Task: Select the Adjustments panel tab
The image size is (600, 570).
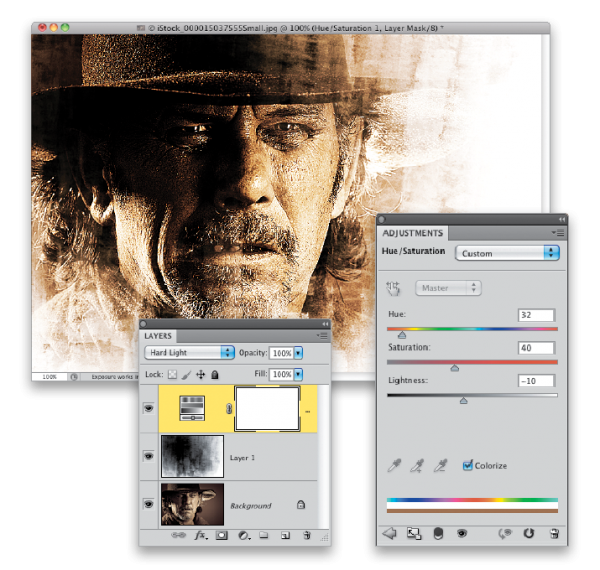Action: [x=414, y=232]
